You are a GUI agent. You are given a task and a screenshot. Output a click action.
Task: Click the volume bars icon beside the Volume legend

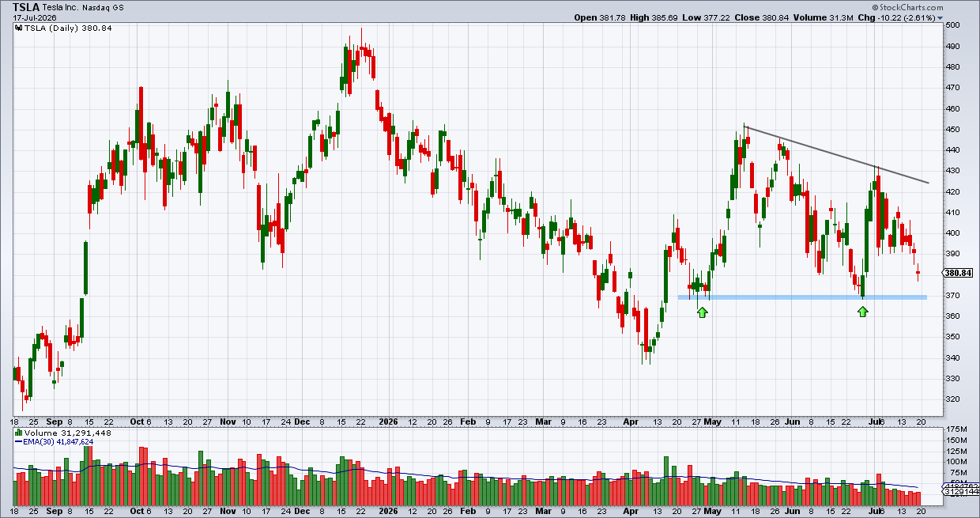click(x=19, y=433)
